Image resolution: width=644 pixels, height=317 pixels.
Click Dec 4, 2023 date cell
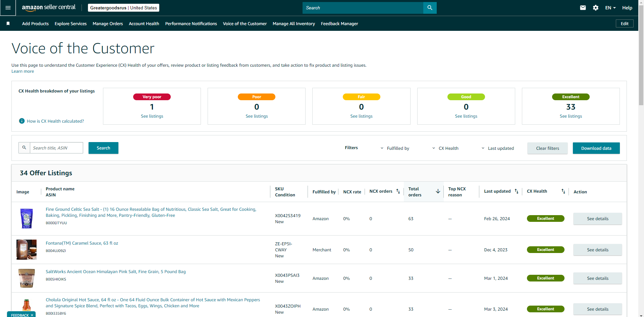496,250
